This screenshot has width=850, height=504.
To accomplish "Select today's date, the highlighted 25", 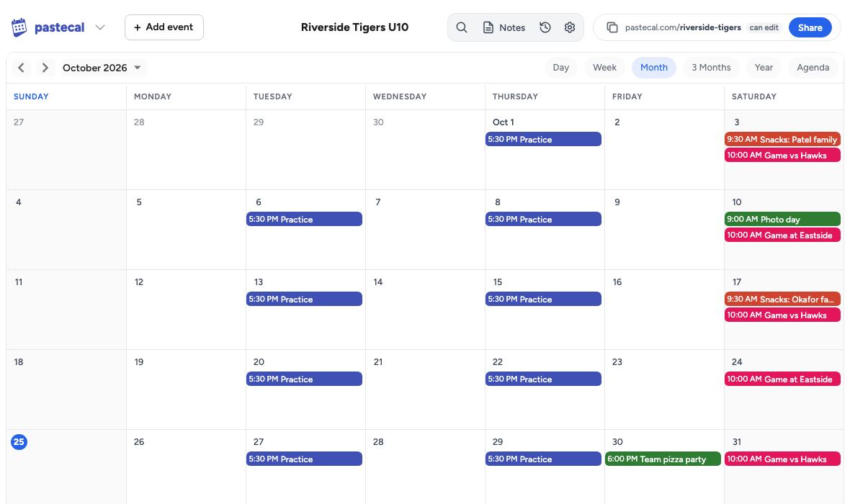I will pos(19,441).
